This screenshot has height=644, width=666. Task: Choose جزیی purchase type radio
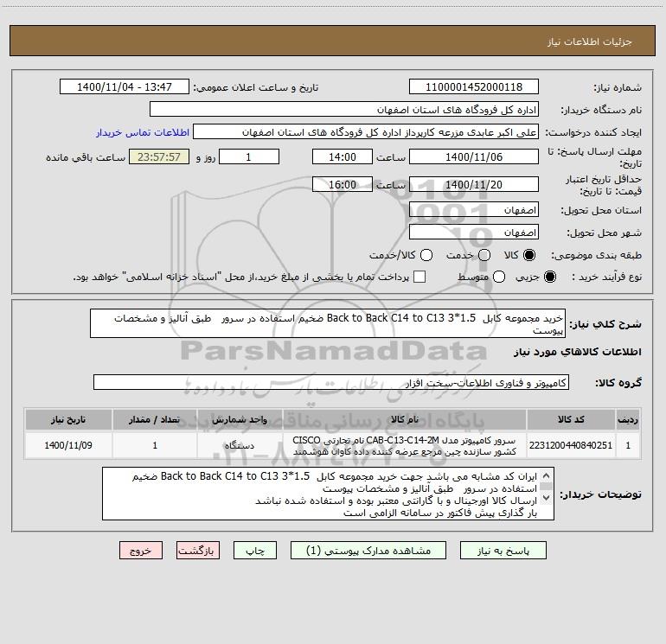[x=550, y=277]
